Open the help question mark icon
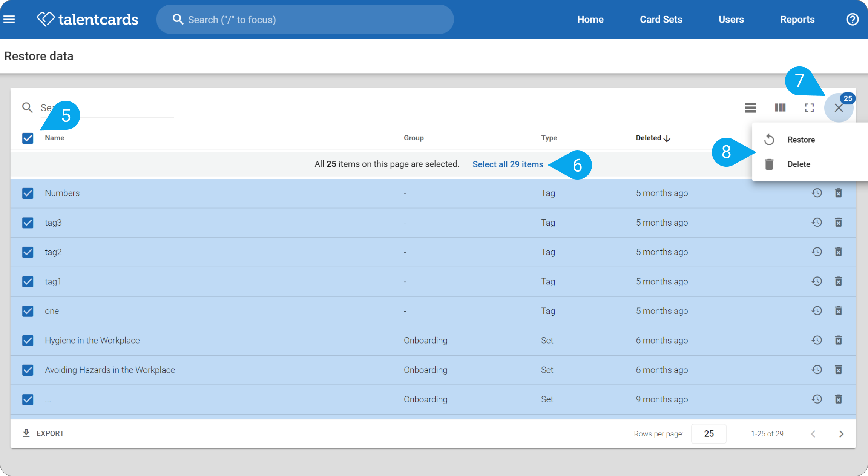Viewport: 868px width, 476px height. pos(852,19)
